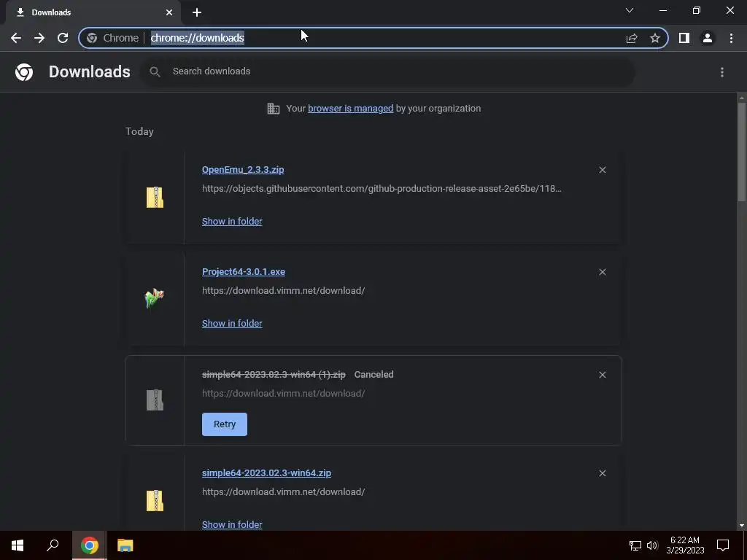Open the simple64-2023.02.3-win64.zip file link
Screen dimensions: 747x560
(x=266, y=472)
